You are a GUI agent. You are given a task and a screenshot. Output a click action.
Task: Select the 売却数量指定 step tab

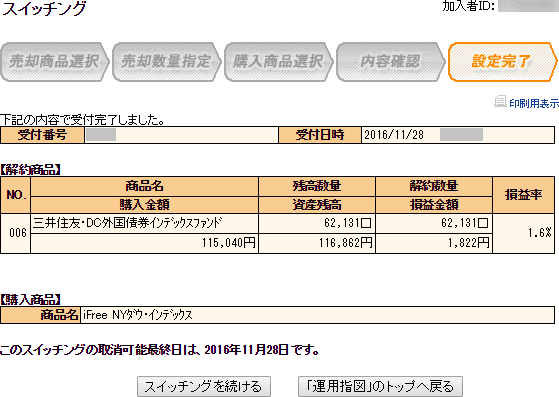click(x=166, y=62)
